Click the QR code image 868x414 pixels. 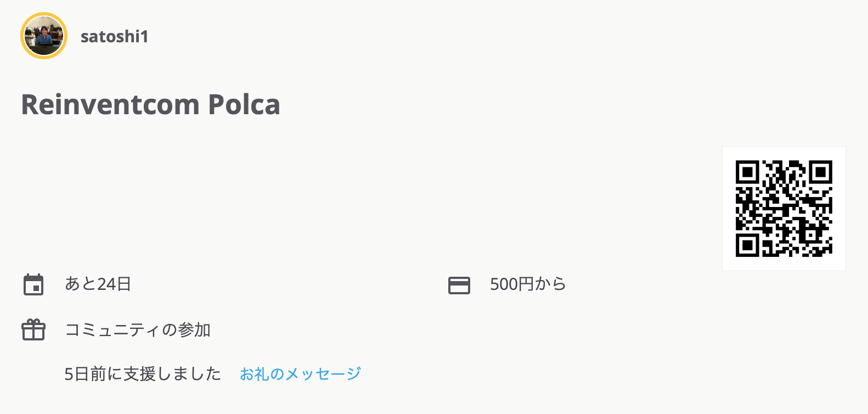click(784, 209)
